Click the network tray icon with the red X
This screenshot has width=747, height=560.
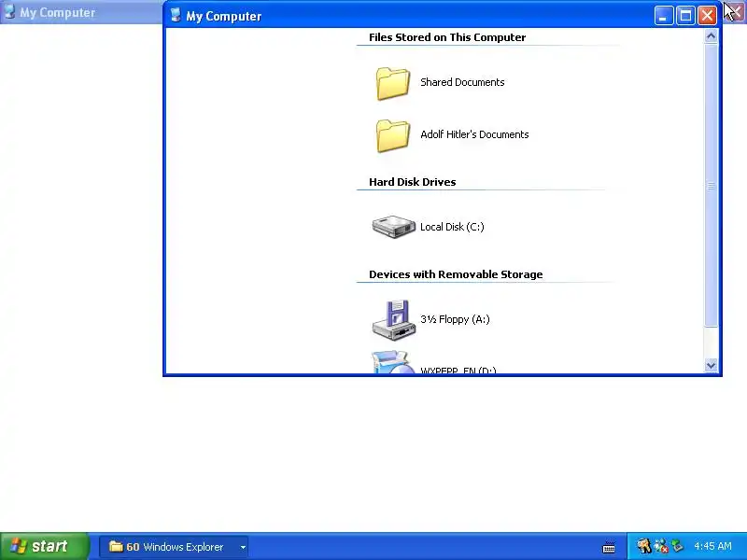661,546
